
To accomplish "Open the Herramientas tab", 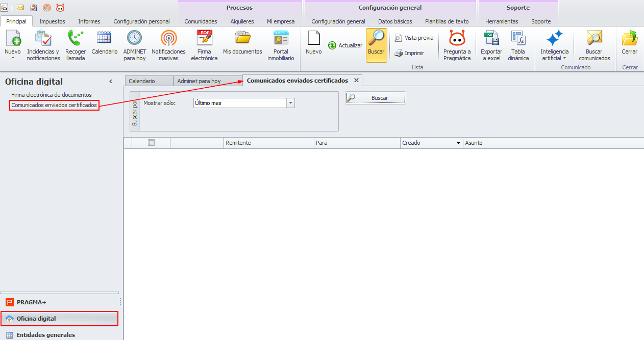I will click(x=502, y=21).
